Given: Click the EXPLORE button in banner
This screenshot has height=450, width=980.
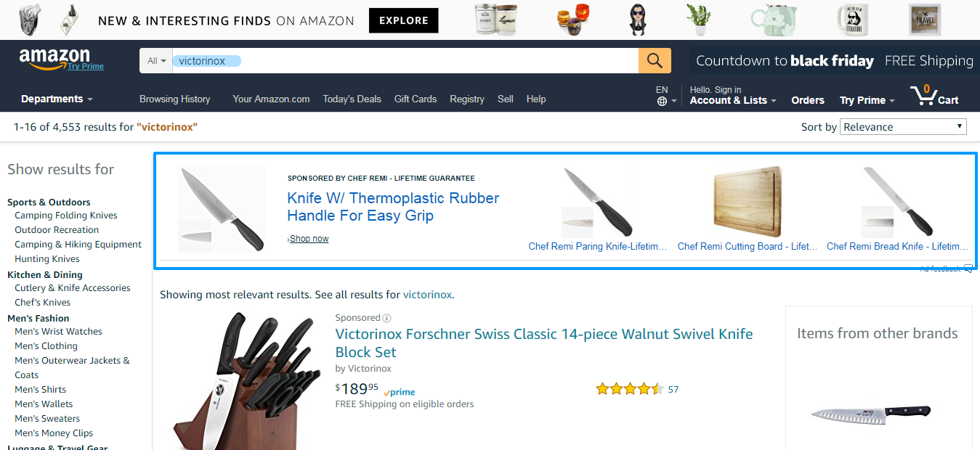Looking at the screenshot, I should coord(403,20).
